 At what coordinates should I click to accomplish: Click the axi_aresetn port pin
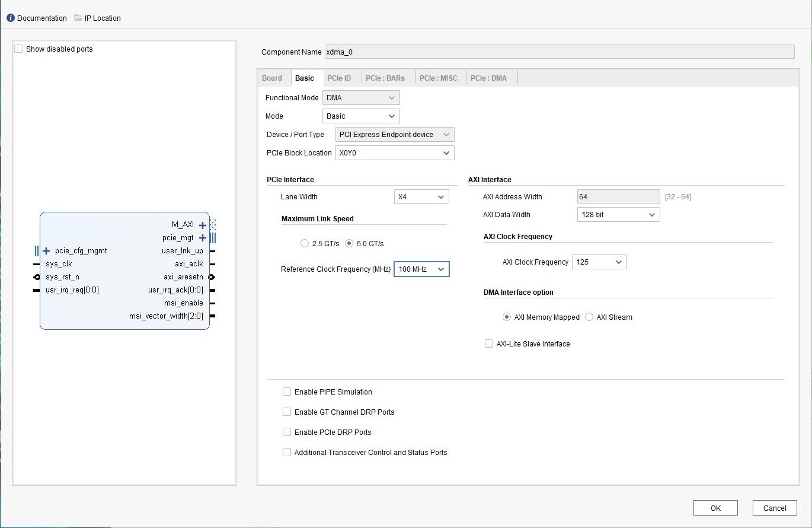212,277
